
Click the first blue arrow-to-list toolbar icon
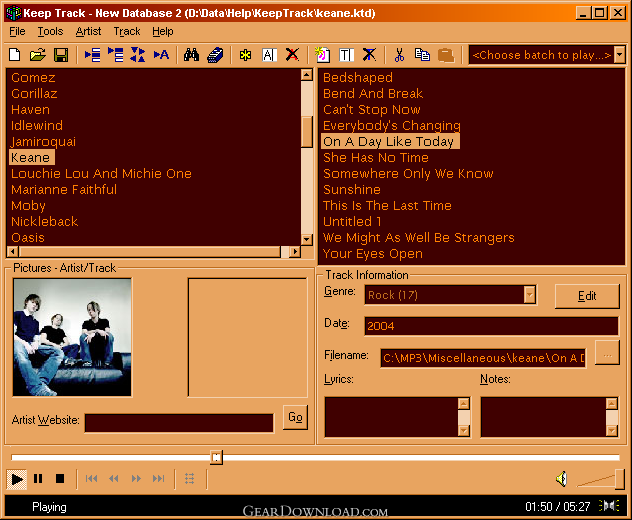tap(92, 54)
